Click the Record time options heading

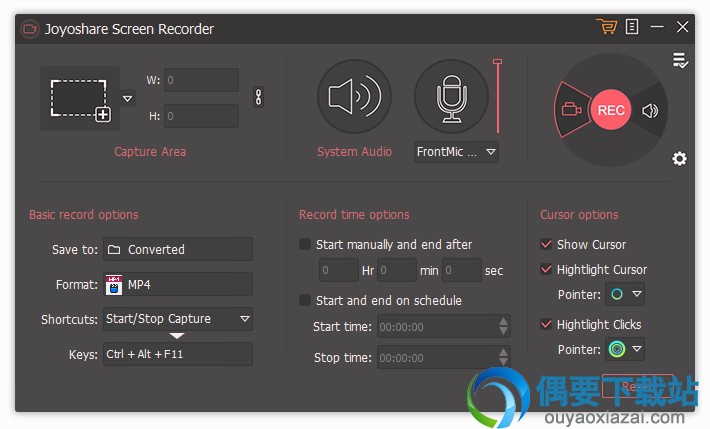pyautogui.click(x=354, y=214)
